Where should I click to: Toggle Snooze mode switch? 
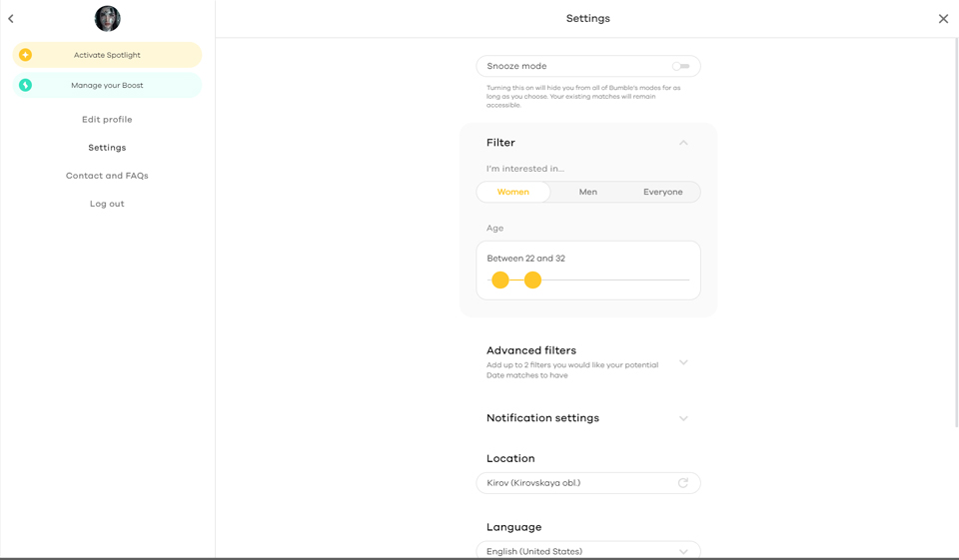pyautogui.click(x=680, y=66)
